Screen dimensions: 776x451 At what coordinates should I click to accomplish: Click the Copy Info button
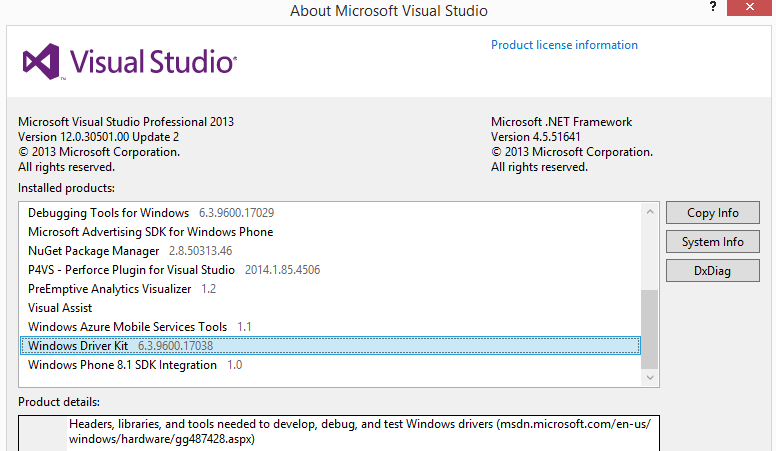[x=713, y=213]
